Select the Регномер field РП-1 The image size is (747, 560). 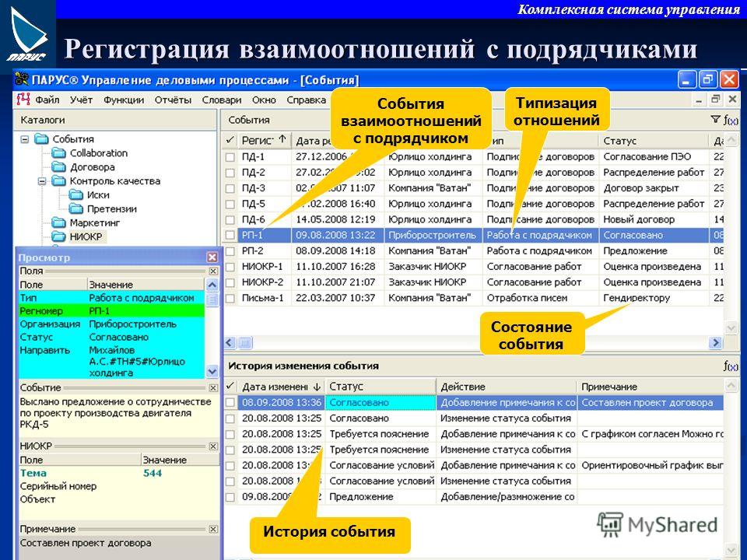111,311
